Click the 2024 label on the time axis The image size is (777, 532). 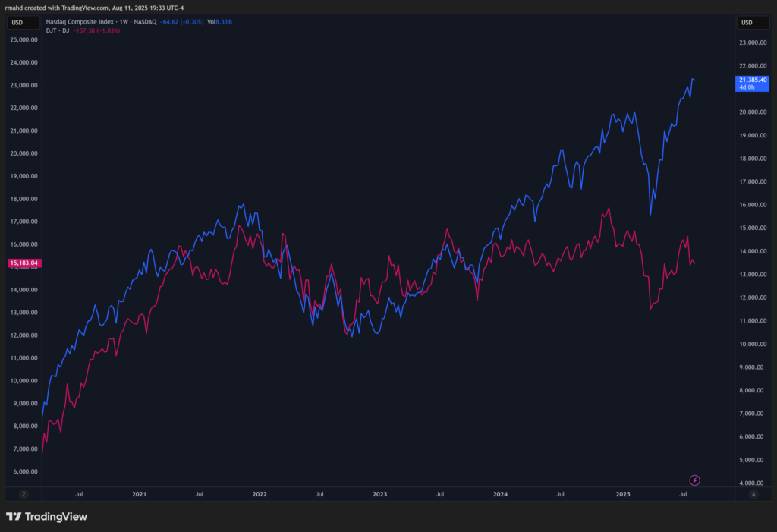coord(501,494)
